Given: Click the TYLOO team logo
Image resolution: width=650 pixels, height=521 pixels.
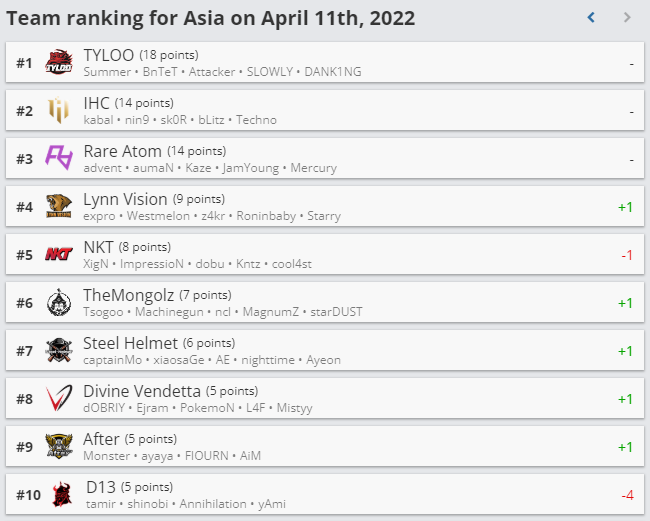Looking at the screenshot, I should (59, 63).
